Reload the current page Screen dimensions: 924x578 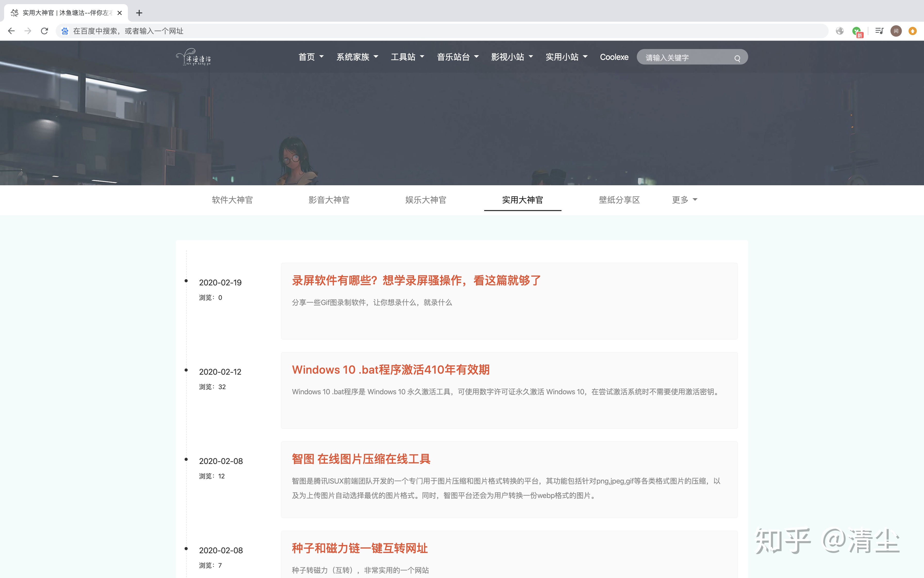point(44,31)
